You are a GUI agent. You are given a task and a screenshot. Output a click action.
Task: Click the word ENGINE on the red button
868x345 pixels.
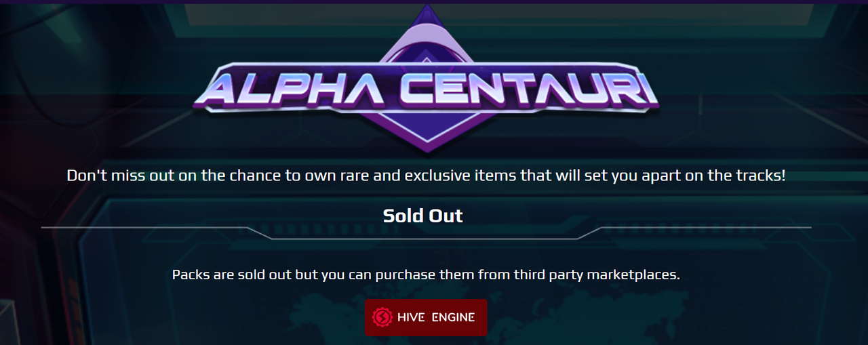pyautogui.click(x=453, y=317)
